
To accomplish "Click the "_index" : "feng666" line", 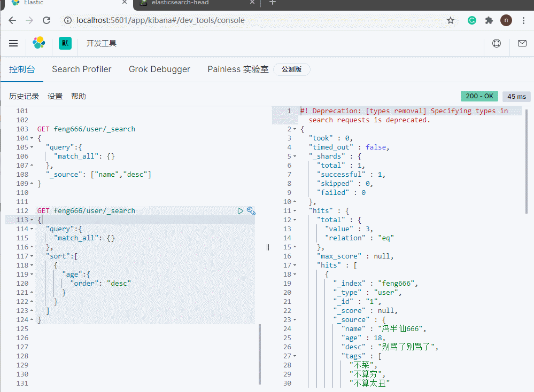I will coord(375,284).
